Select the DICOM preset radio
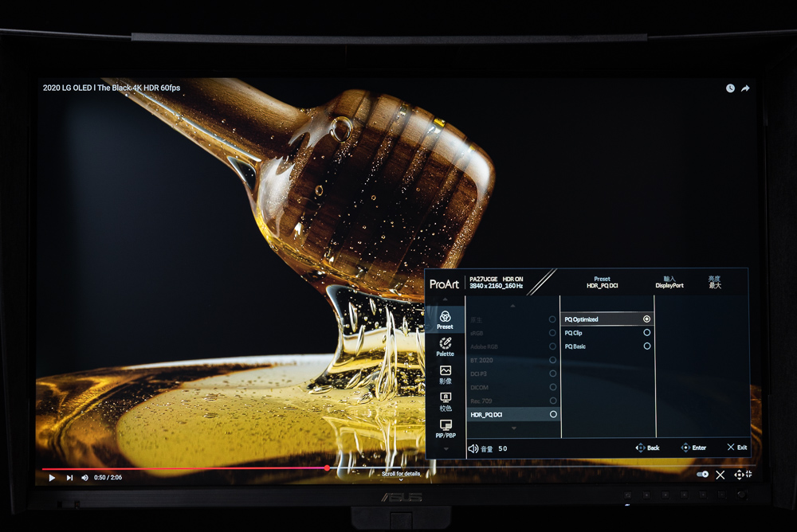The image size is (797, 532). pos(552,387)
